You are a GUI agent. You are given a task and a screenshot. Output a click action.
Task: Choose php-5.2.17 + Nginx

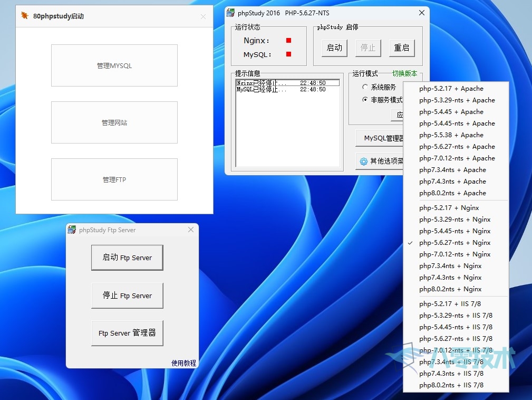tap(456, 208)
